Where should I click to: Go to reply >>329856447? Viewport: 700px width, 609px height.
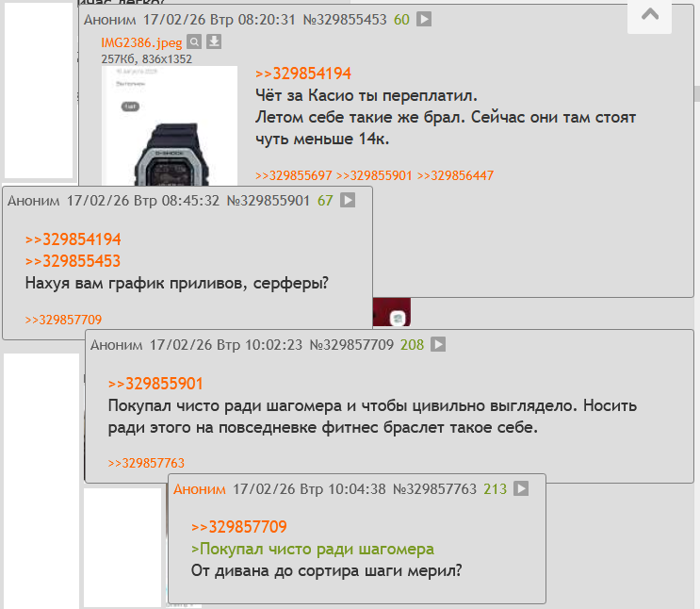tap(455, 175)
